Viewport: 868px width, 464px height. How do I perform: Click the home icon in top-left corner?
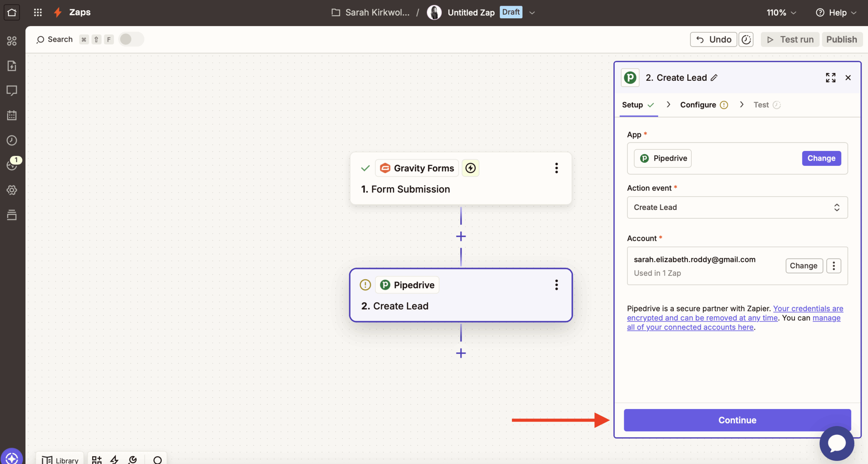[12, 13]
